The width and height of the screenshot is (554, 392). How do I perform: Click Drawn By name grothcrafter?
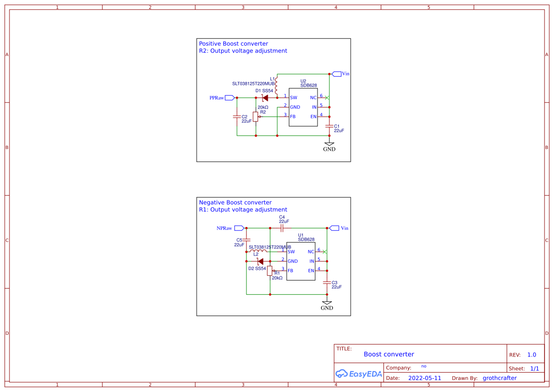pos(500,378)
